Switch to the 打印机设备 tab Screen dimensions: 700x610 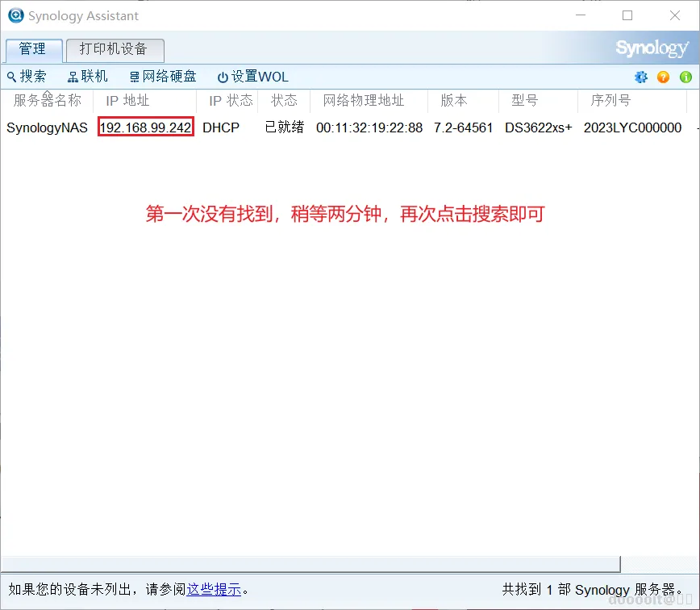(115, 50)
